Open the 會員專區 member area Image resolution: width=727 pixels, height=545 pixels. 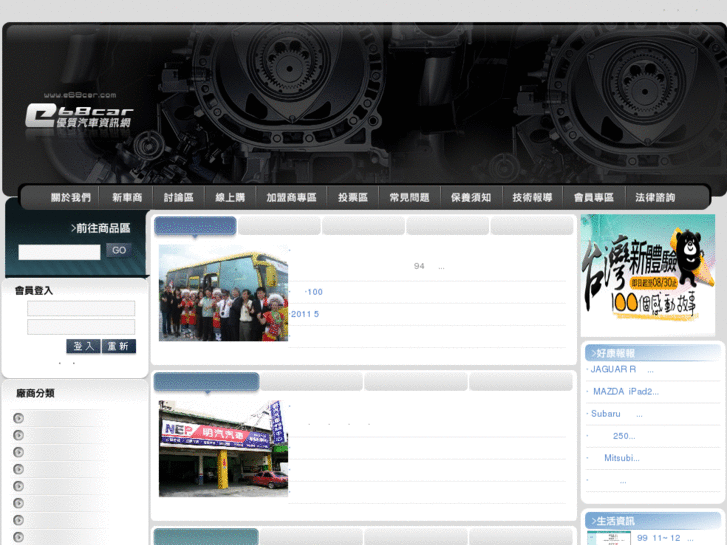[x=594, y=198]
